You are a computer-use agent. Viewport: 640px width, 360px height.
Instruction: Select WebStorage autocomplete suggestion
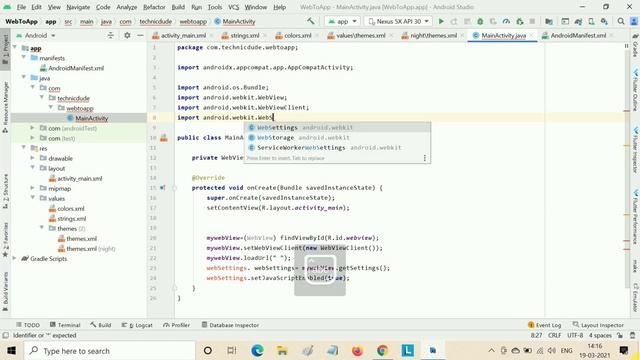pos(337,138)
